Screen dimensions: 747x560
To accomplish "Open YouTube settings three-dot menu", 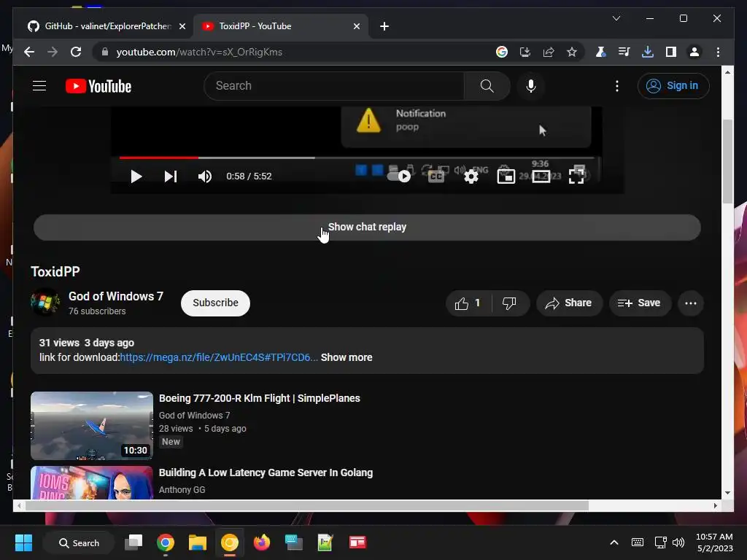I will tap(617, 86).
